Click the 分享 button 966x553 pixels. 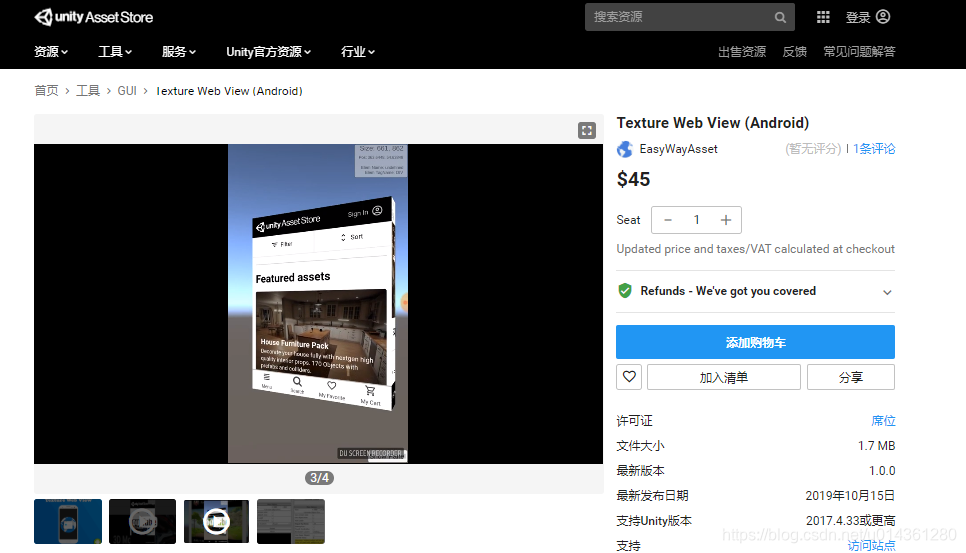[851, 377]
